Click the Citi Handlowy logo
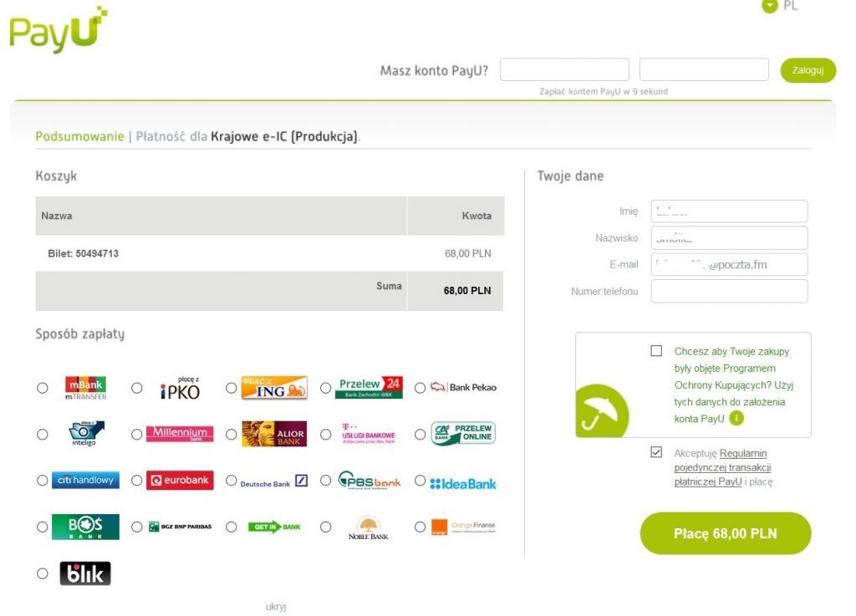 pyautogui.click(x=85, y=480)
